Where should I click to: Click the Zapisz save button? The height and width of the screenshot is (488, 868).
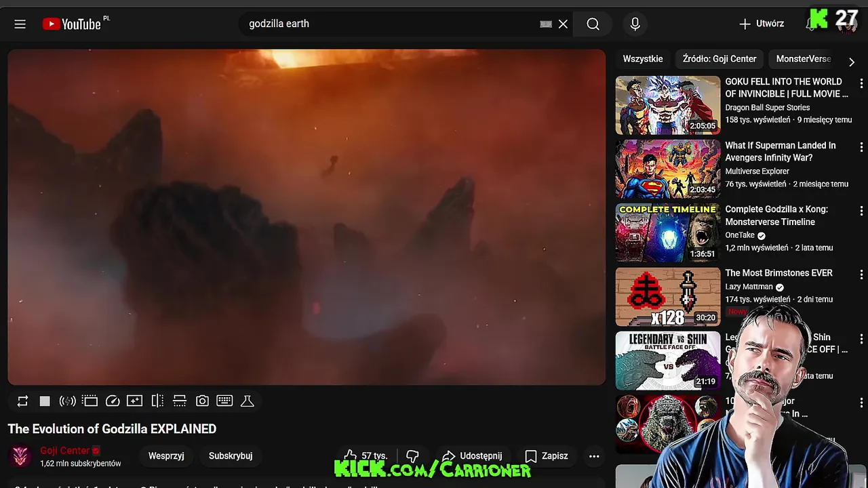pos(547,456)
